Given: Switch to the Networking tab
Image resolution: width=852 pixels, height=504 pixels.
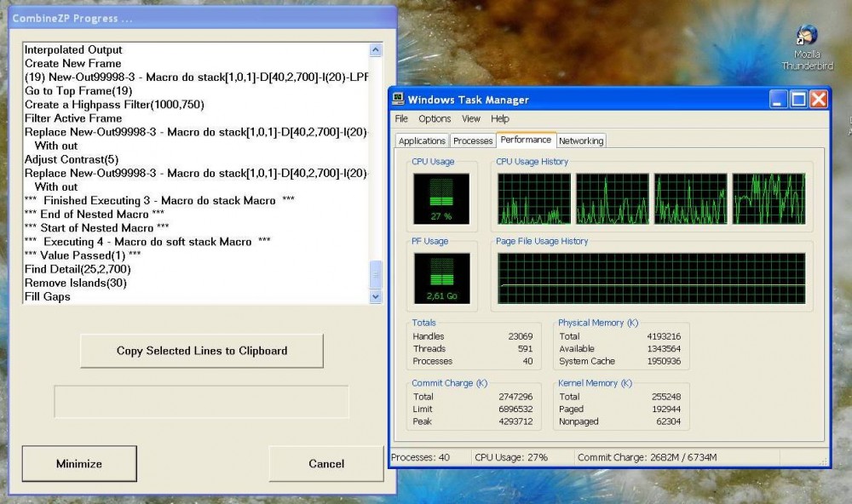Looking at the screenshot, I should 581,141.
